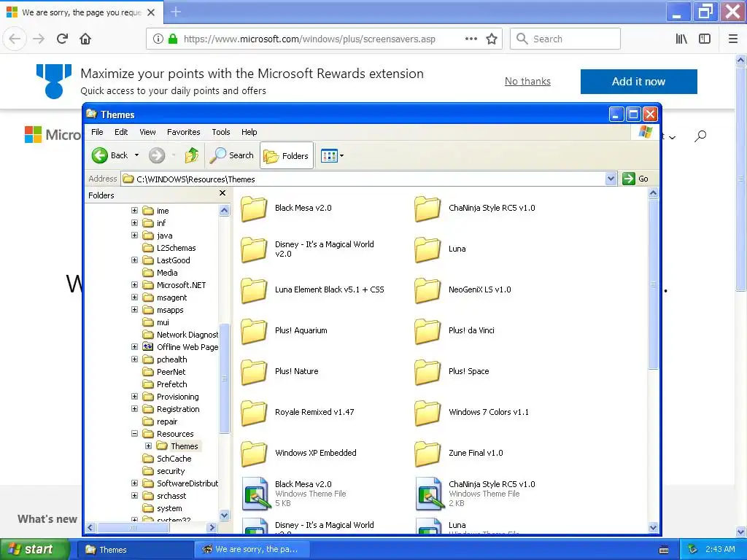Click the browser Search box
This screenshot has height=560, width=747.
tap(565, 39)
